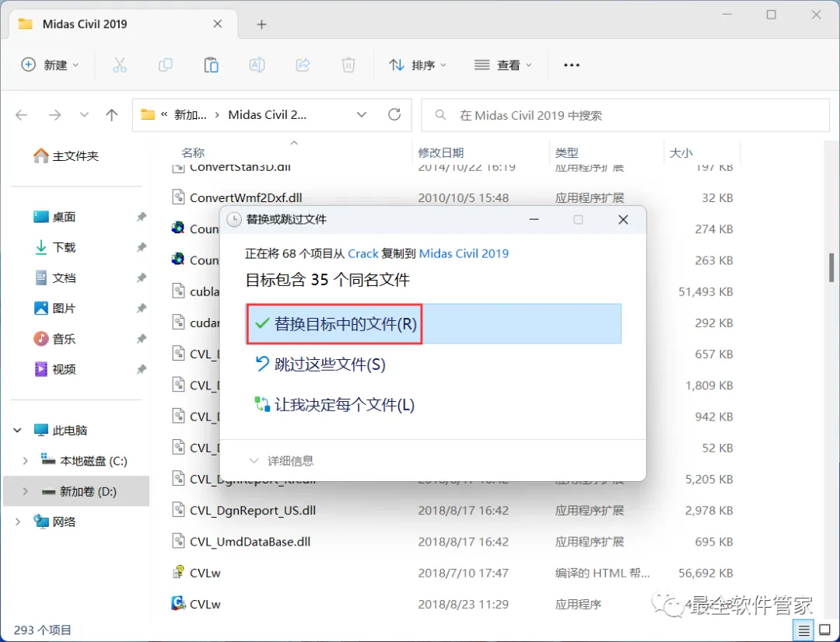
Task: Open the Videos 视频 quick access folder
Action: pyautogui.click(x=54, y=369)
